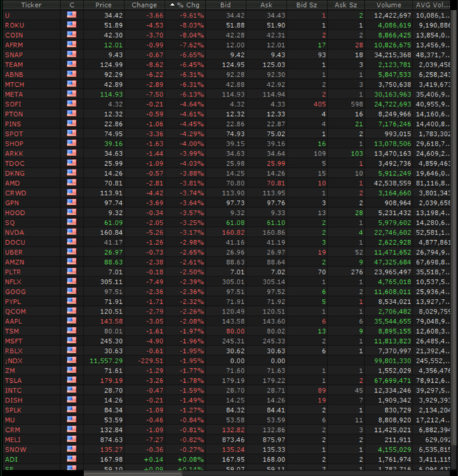The image size is (458, 476).
Task: Click AMZN volume 47,325,684
Action: (x=392, y=262)
